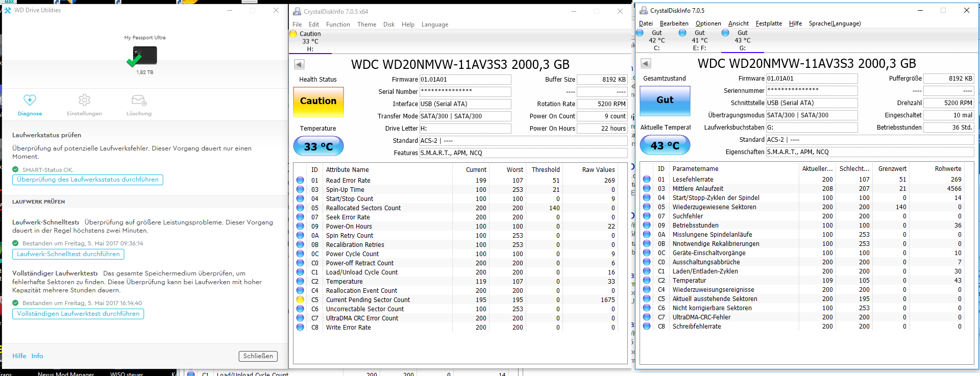Open the Löschung drive erase icon

click(x=139, y=100)
